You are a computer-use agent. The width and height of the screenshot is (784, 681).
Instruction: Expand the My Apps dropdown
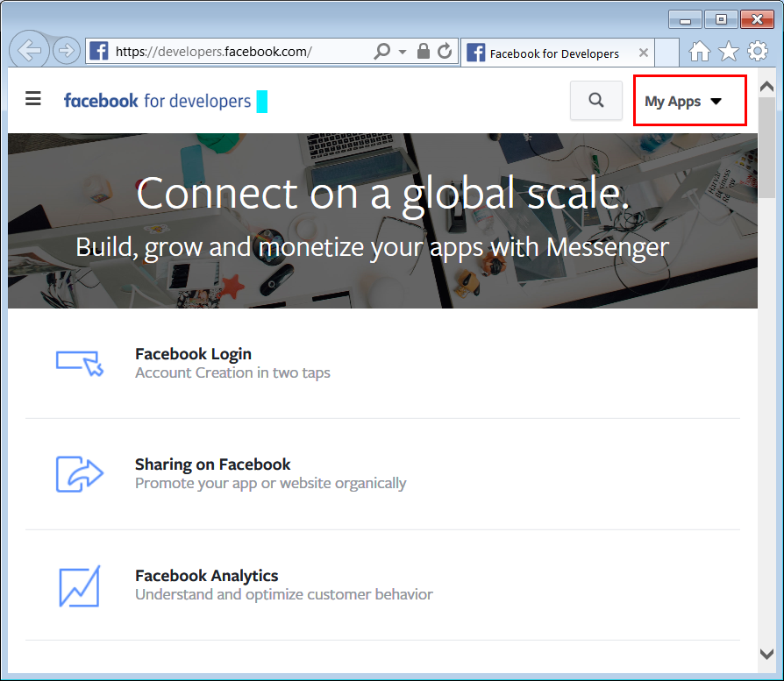(683, 102)
